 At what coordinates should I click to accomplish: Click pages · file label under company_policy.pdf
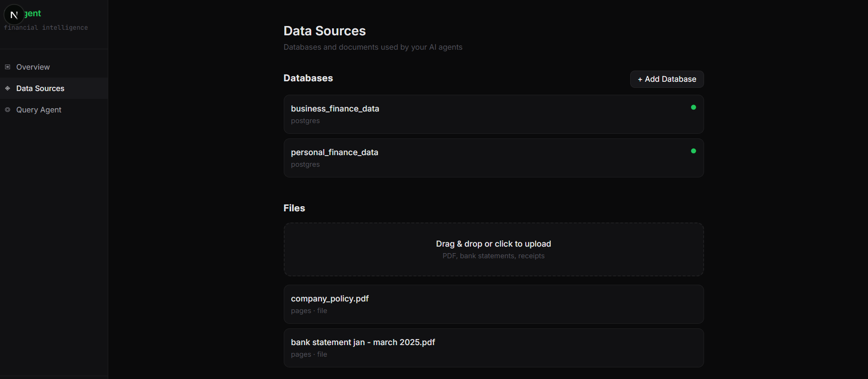tap(309, 311)
